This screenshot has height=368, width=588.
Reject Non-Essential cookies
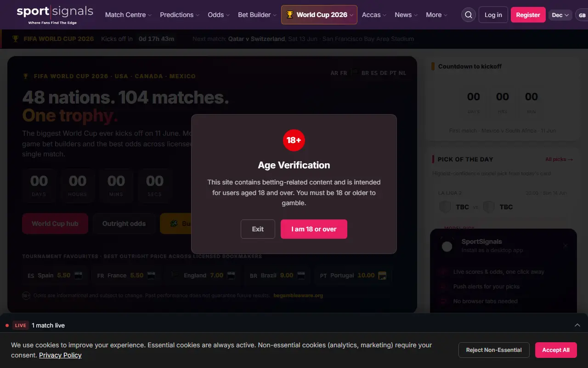pos(494,350)
